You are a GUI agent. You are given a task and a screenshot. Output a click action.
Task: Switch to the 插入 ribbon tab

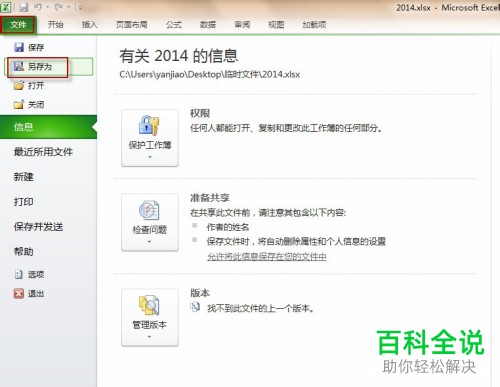pos(89,25)
